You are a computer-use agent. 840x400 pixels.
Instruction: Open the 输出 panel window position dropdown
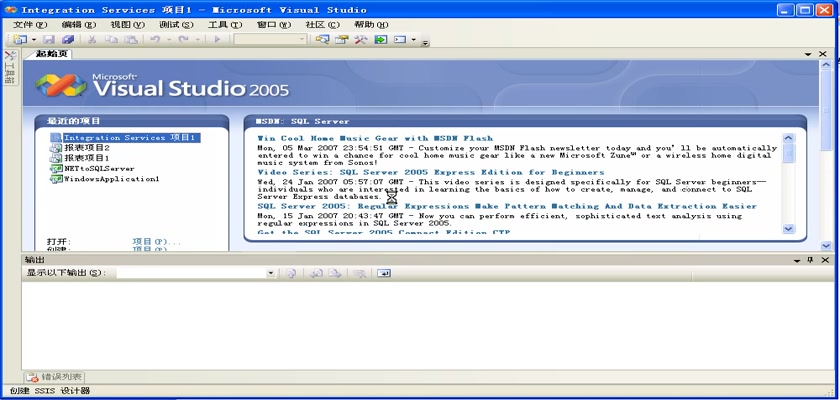pyautogui.click(x=797, y=260)
